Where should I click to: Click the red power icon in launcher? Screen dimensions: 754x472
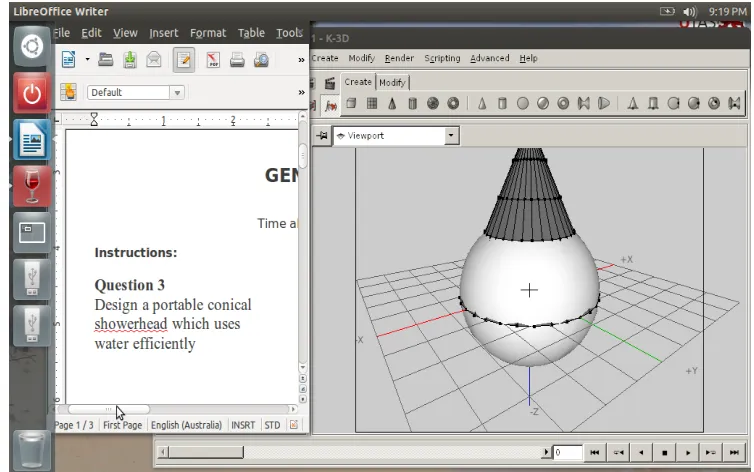(x=32, y=93)
